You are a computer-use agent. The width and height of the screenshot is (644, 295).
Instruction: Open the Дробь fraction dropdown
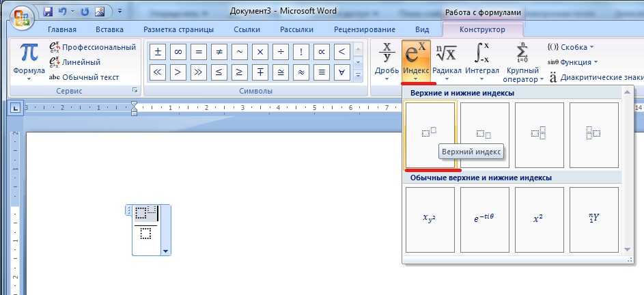click(387, 60)
